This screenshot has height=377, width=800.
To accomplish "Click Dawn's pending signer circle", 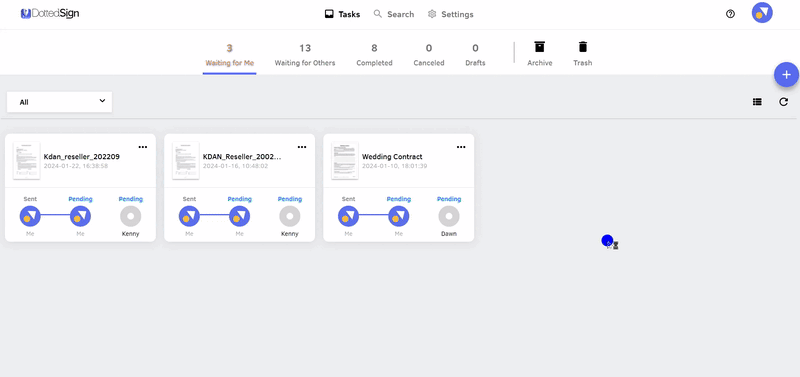I will [449, 216].
